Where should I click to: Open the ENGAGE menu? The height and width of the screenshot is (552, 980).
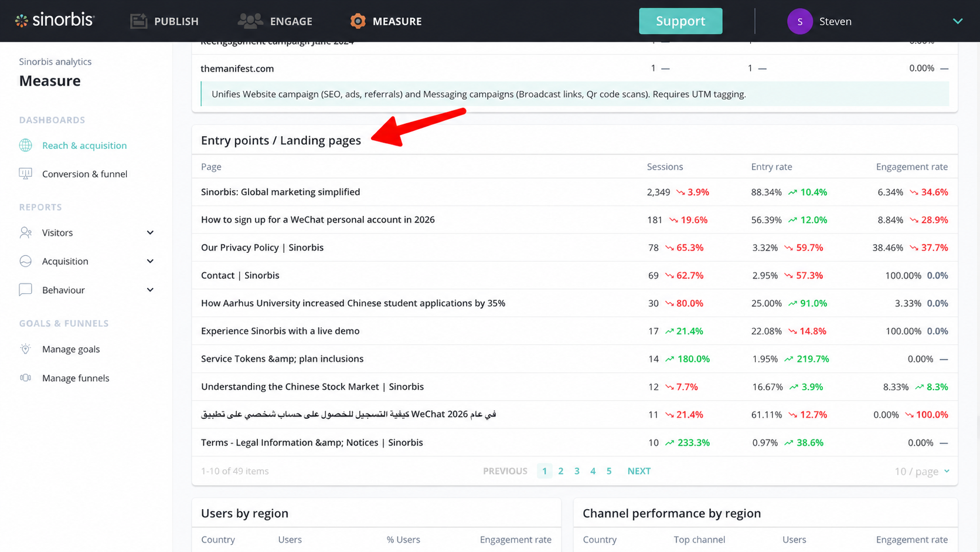pos(275,21)
